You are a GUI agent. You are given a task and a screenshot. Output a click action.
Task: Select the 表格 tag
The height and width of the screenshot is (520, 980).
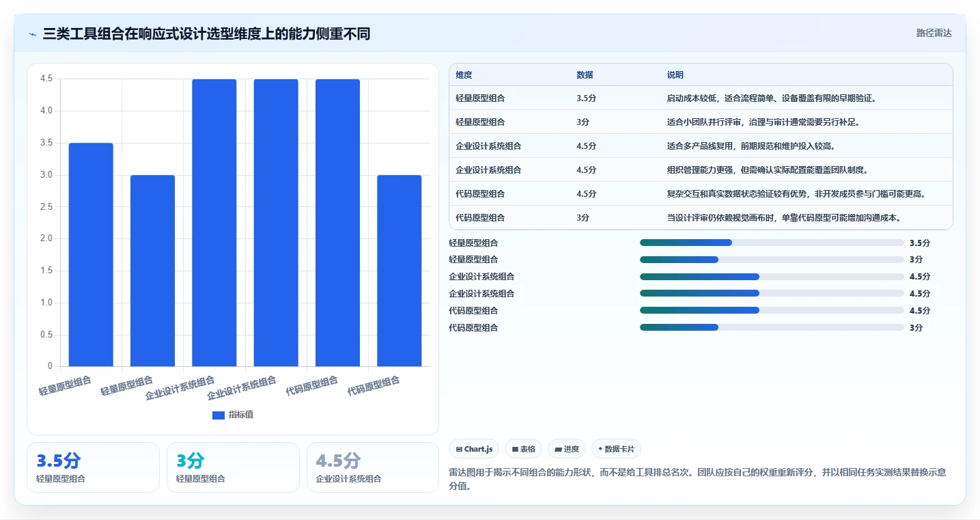pos(523,449)
